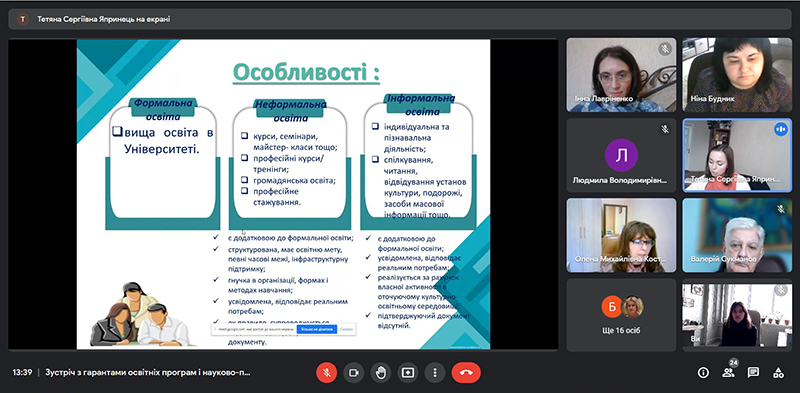
Task: Click 'Інформальна освіта' slide label
Action: [421, 105]
